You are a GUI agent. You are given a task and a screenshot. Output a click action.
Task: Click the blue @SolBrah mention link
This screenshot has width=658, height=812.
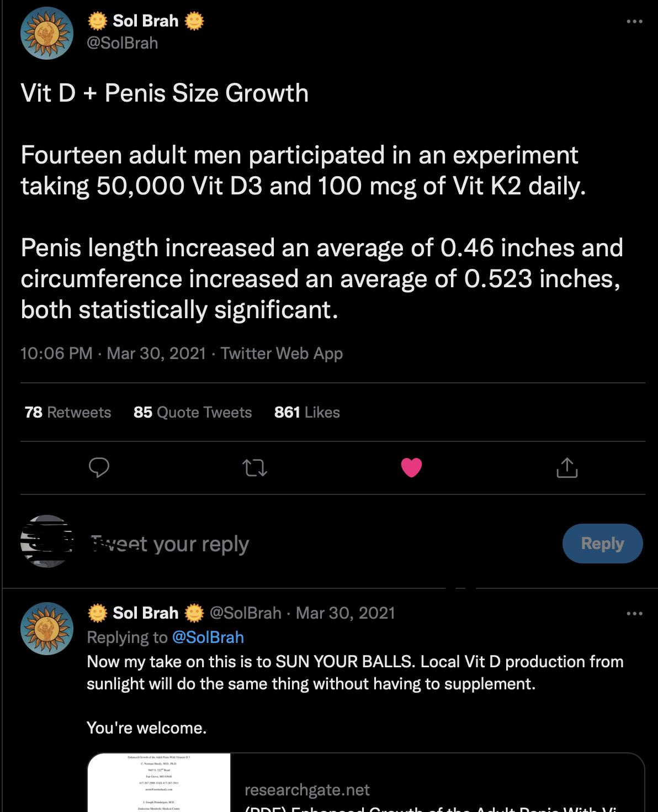(x=208, y=637)
